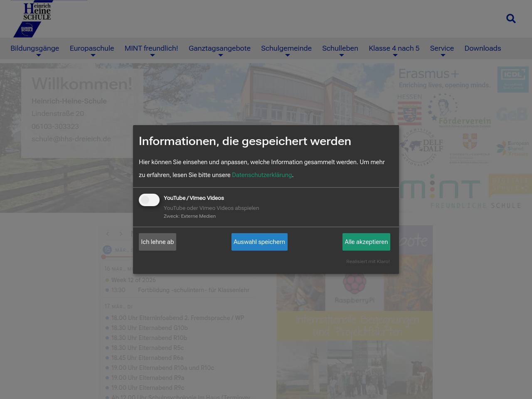
Task: Expand the Schulgemeinde dropdown menu
Action: (286, 49)
